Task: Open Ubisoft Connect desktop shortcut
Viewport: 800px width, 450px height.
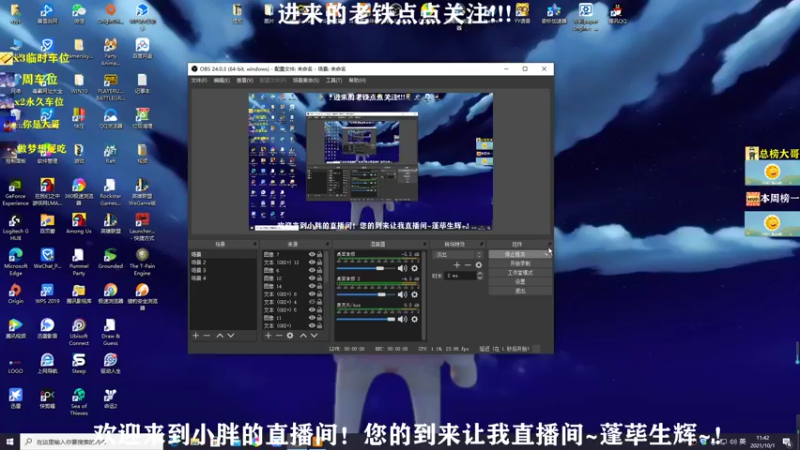Action: click(x=79, y=332)
